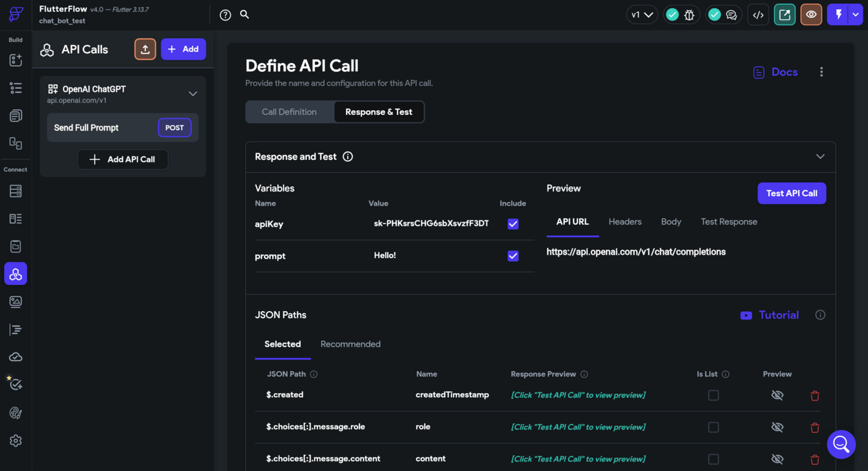The height and width of the screenshot is (471, 868).
Task: Switch to Recommended JSON paths tab
Action: coord(351,344)
